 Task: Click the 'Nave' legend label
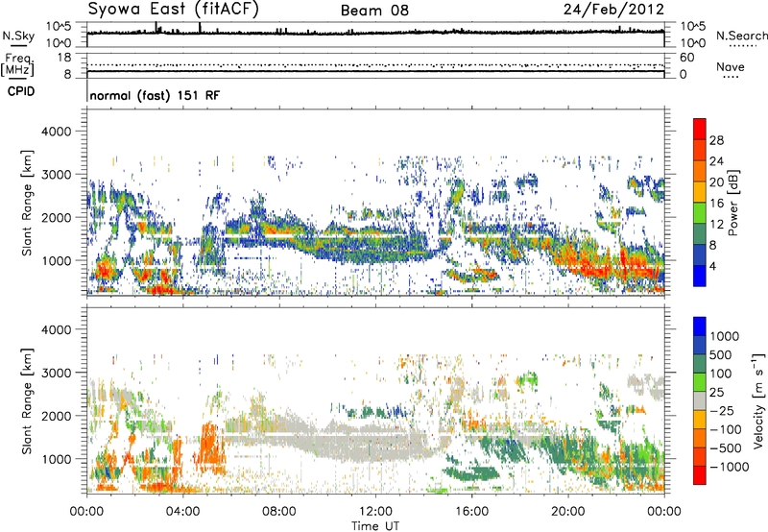(x=731, y=66)
